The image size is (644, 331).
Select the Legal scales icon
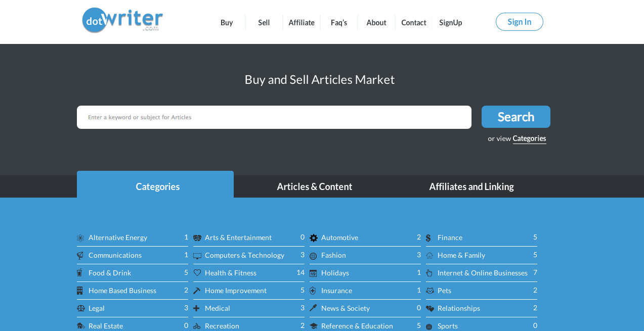80,308
